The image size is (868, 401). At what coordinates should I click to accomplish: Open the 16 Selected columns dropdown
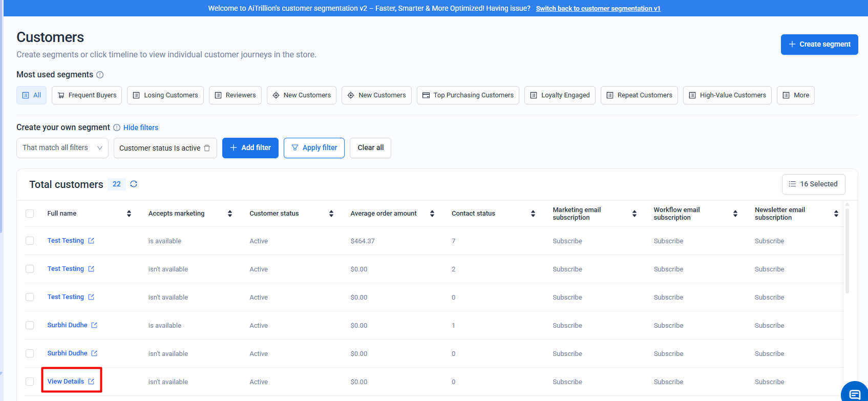coord(813,184)
